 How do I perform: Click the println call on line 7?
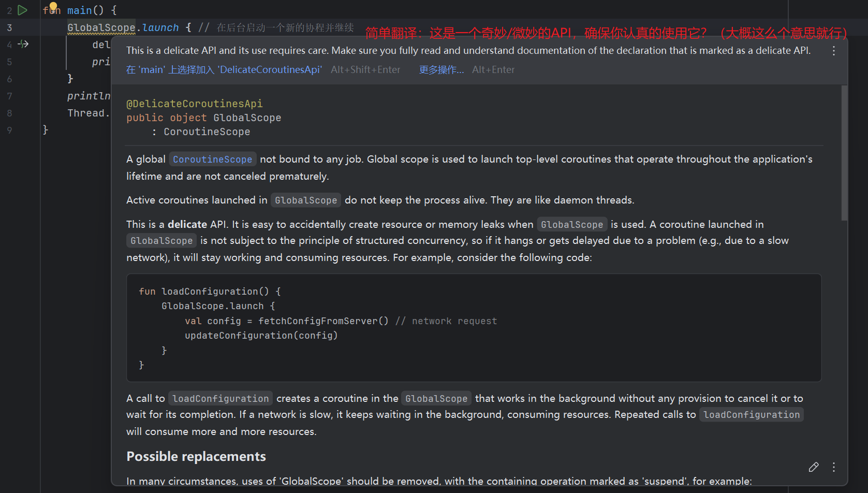point(89,96)
